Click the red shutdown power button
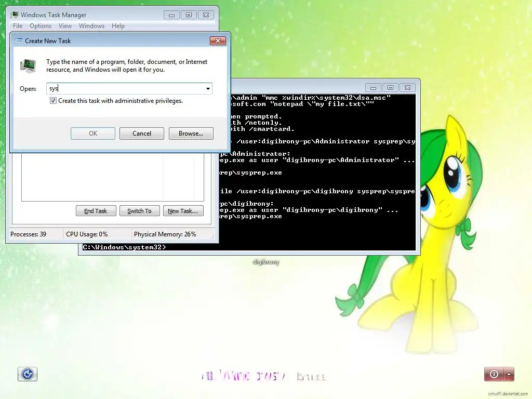 pos(494,374)
